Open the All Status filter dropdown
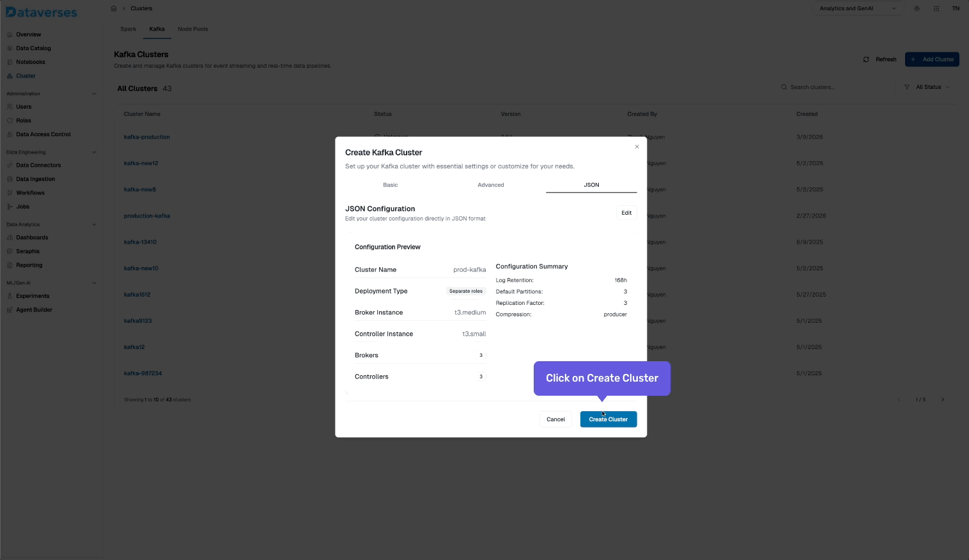969x560 pixels. pyautogui.click(x=927, y=87)
